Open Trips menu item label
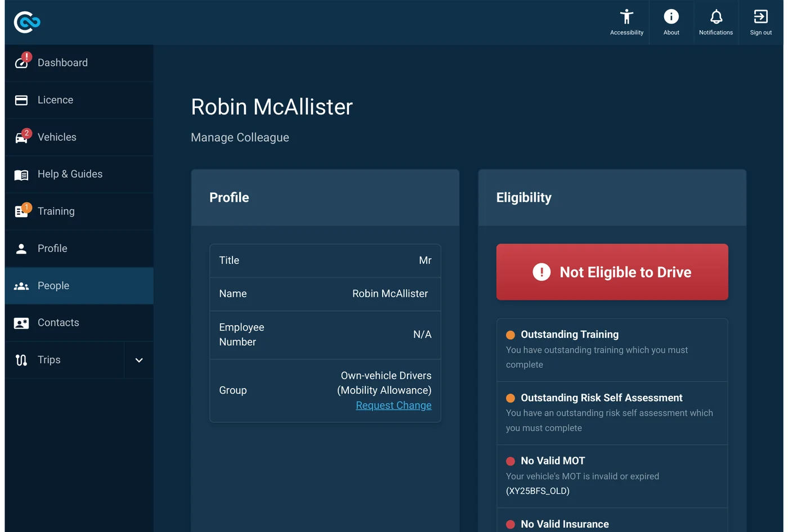The height and width of the screenshot is (532, 788). pyautogui.click(x=49, y=360)
